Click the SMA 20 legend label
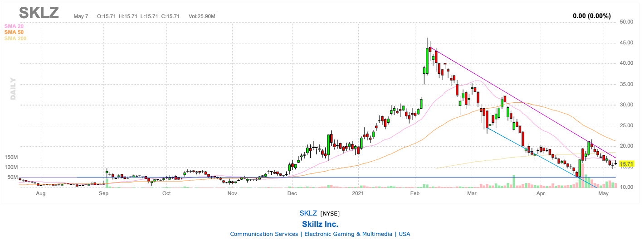Image resolution: width=644 pixels, height=240 pixels. 14,26
